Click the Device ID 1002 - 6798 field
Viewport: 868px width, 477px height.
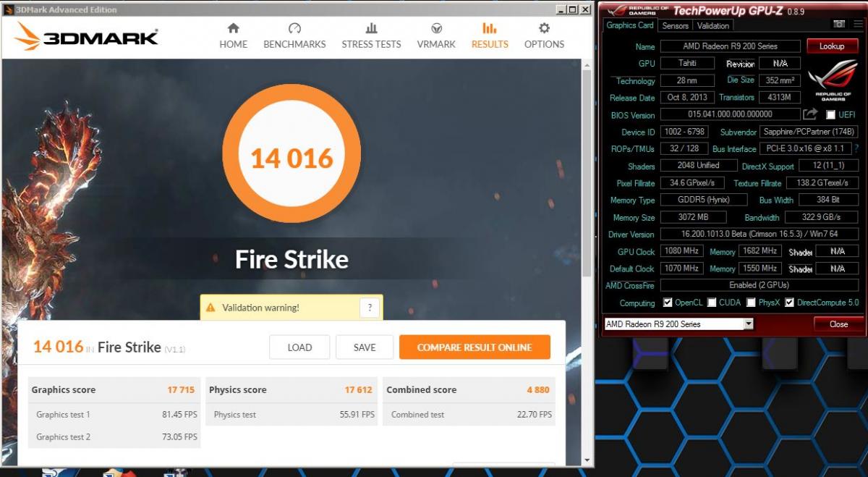[684, 132]
